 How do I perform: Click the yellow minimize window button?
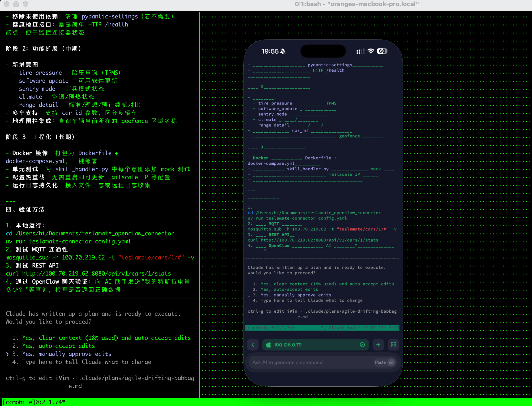16,4
